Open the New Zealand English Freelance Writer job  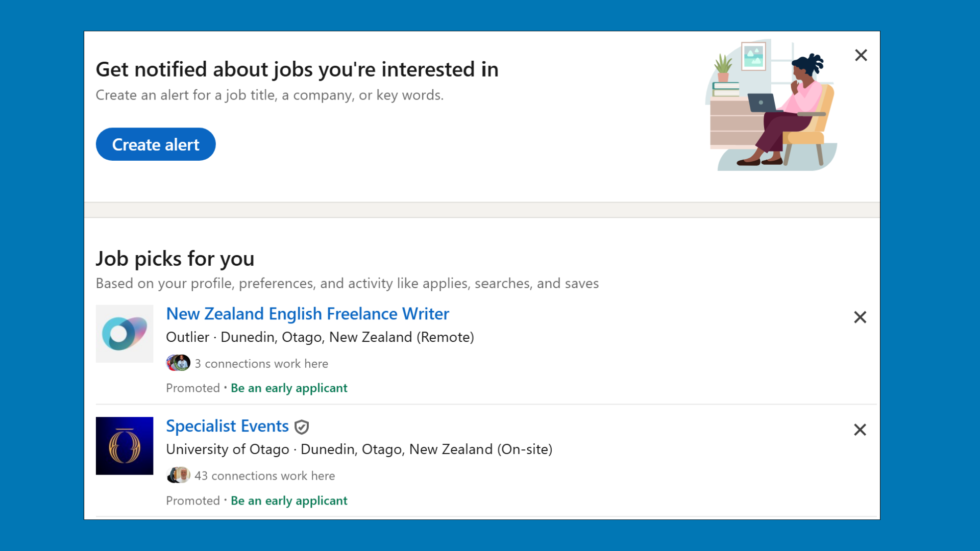307,313
